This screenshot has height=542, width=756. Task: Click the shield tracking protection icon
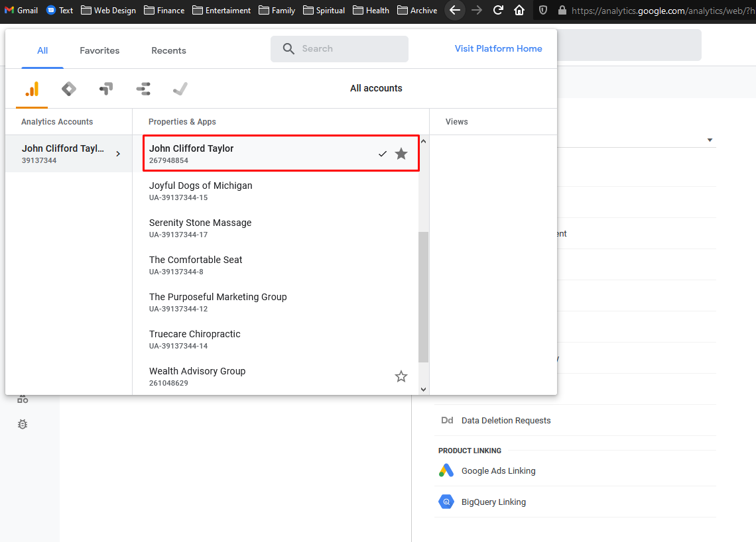click(543, 10)
